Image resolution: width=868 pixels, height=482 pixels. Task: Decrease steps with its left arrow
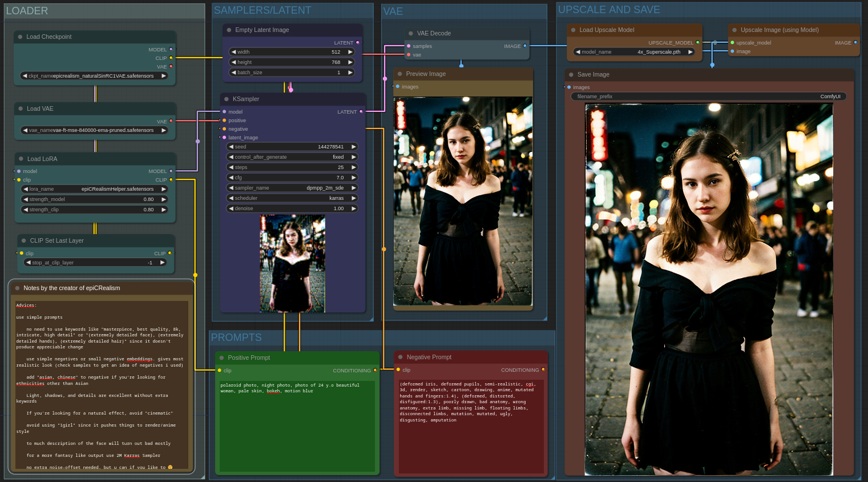coord(231,167)
